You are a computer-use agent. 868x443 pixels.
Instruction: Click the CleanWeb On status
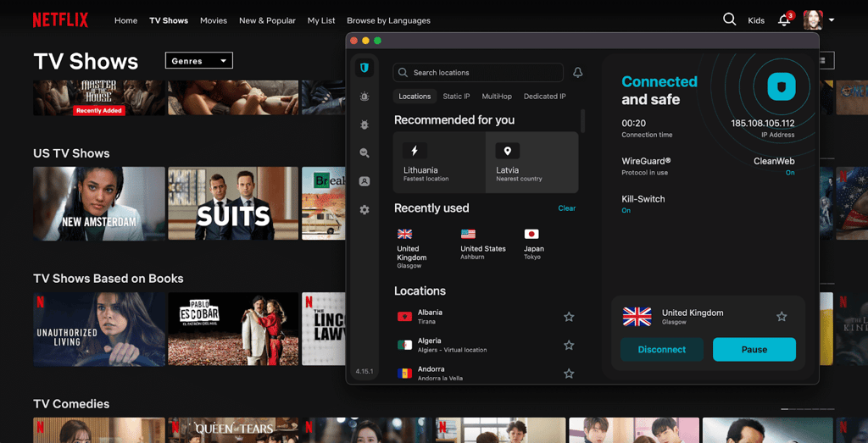[x=790, y=173]
